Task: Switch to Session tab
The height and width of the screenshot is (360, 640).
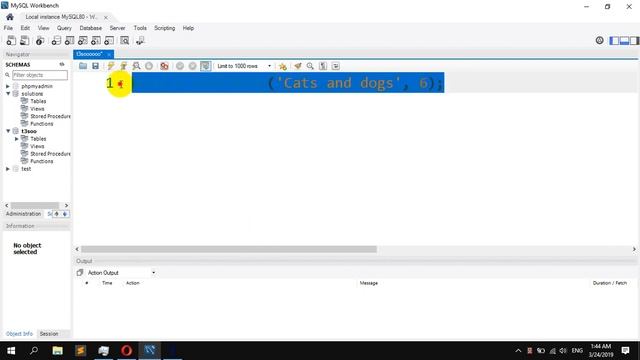Action: click(x=49, y=333)
